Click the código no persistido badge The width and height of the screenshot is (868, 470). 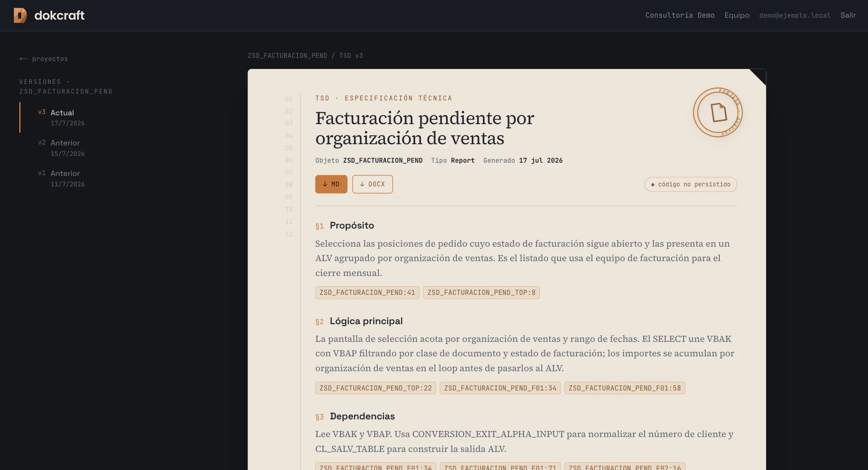[690, 184]
